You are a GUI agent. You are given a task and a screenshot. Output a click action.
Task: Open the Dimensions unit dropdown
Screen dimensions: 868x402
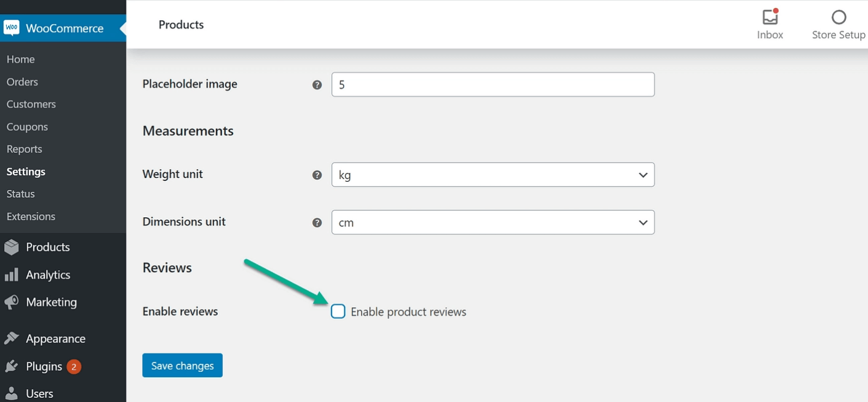point(492,223)
